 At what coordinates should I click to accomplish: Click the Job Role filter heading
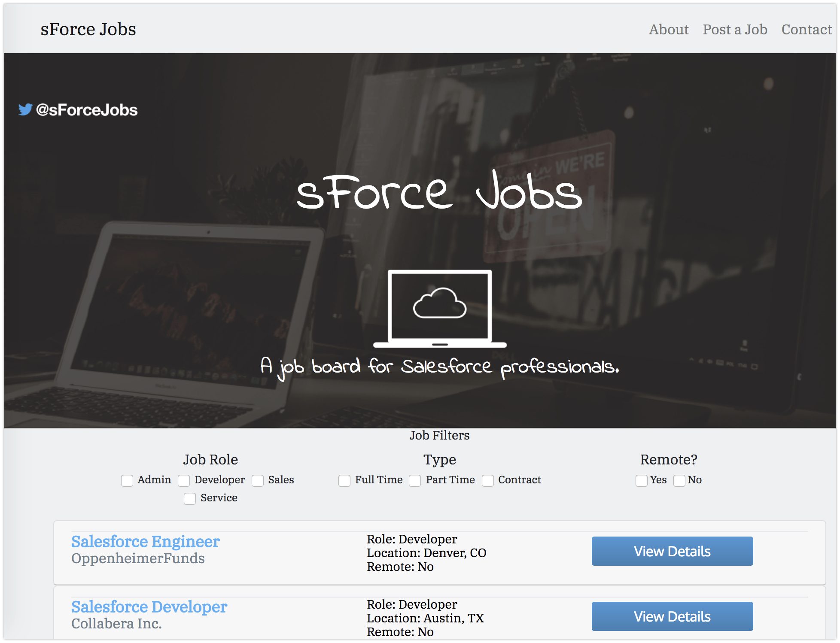pos(210,460)
